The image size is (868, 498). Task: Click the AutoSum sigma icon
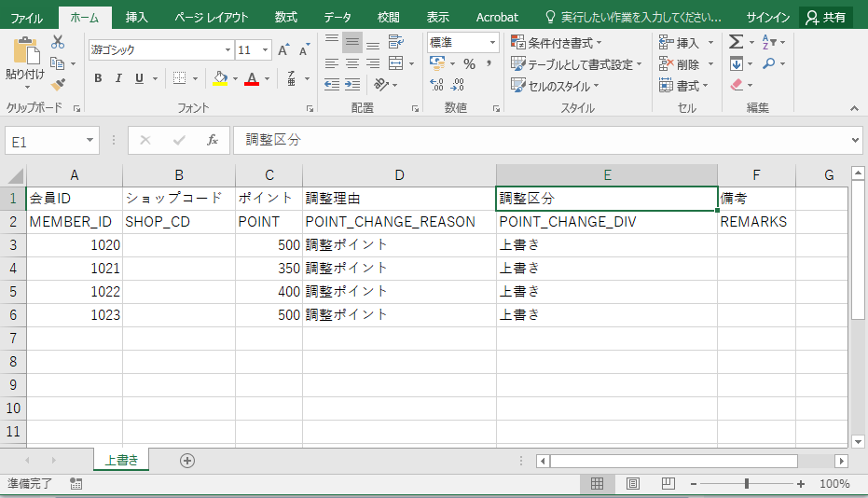pyautogui.click(x=736, y=42)
